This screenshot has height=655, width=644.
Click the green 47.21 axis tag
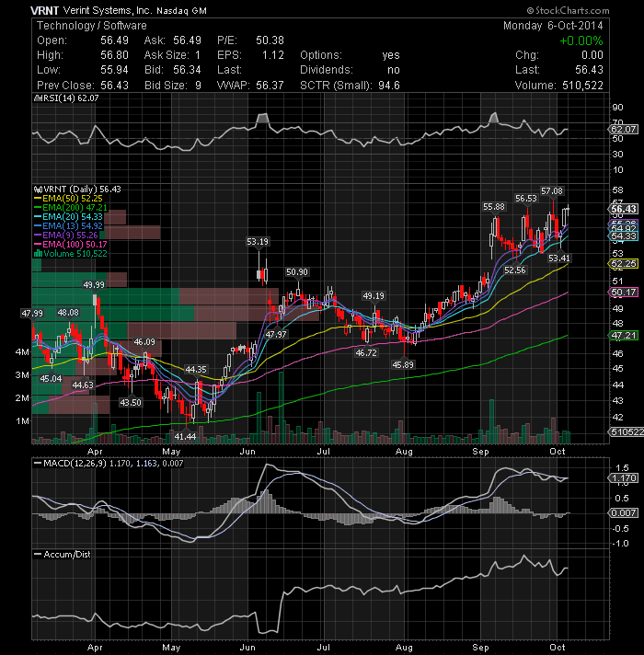623,335
